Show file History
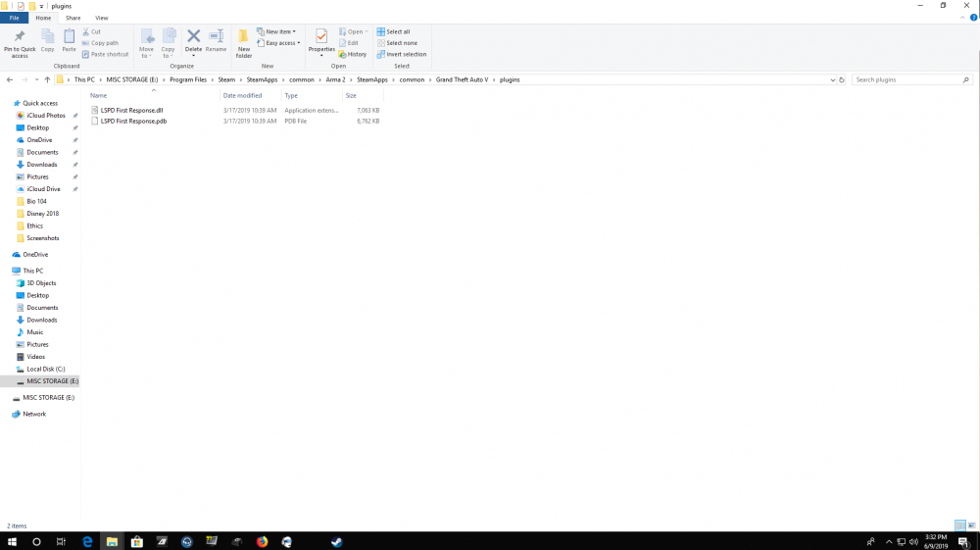 (353, 54)
